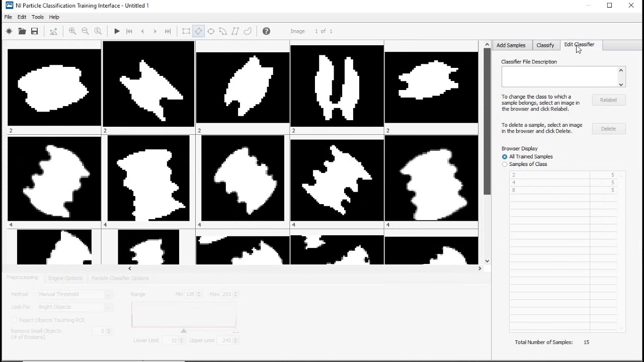This screenshot has width=644, height=362.
Task: Go to the previous image arrow
Action: [x=142, y=31]
